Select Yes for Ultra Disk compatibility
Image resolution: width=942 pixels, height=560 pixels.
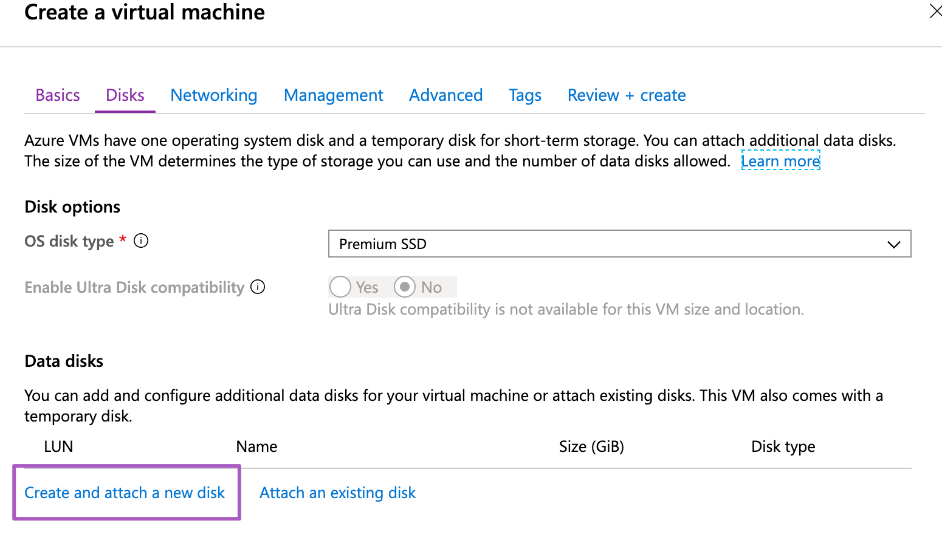(340, 287)
